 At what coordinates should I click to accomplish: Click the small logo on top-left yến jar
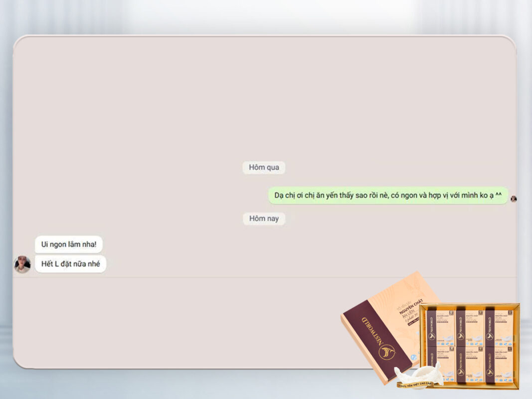click(x=431, y=337)
